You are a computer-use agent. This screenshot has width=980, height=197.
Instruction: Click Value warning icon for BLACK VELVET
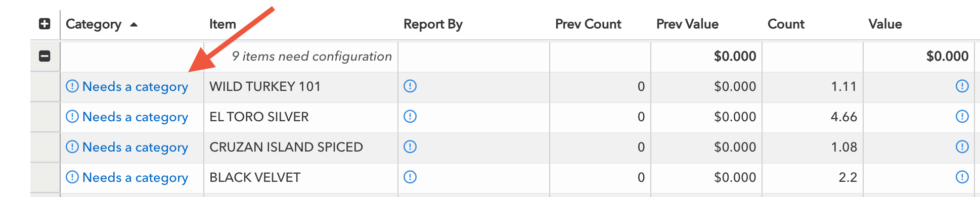[x=962, y=177]
